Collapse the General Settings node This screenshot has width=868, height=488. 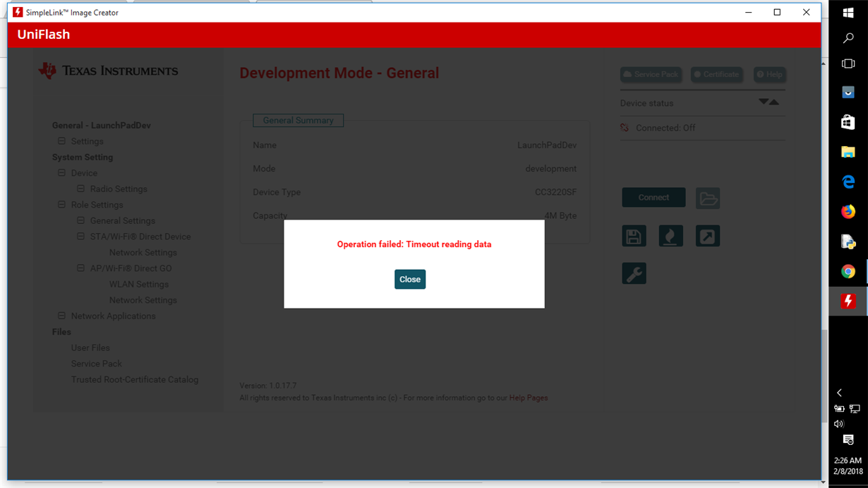pyautogui.click(x=80, y=220)
